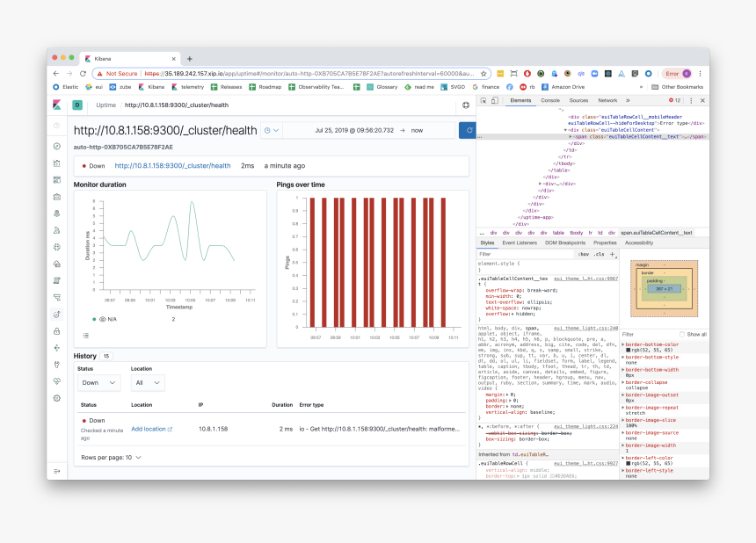Toggle the DevTools device toolbar icon

497,101
